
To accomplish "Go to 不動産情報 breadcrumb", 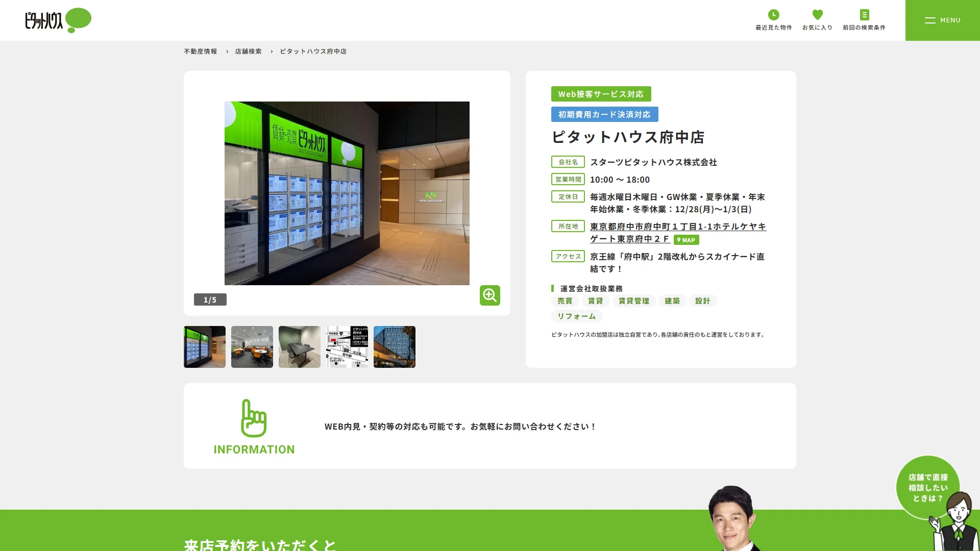I will tap(200, 52).
